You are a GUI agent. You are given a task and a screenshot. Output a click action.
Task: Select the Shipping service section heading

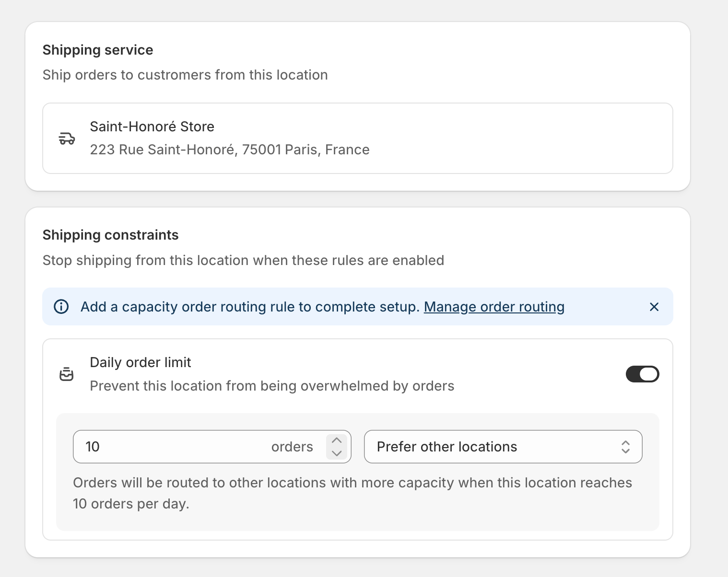[x=98, y=50]
